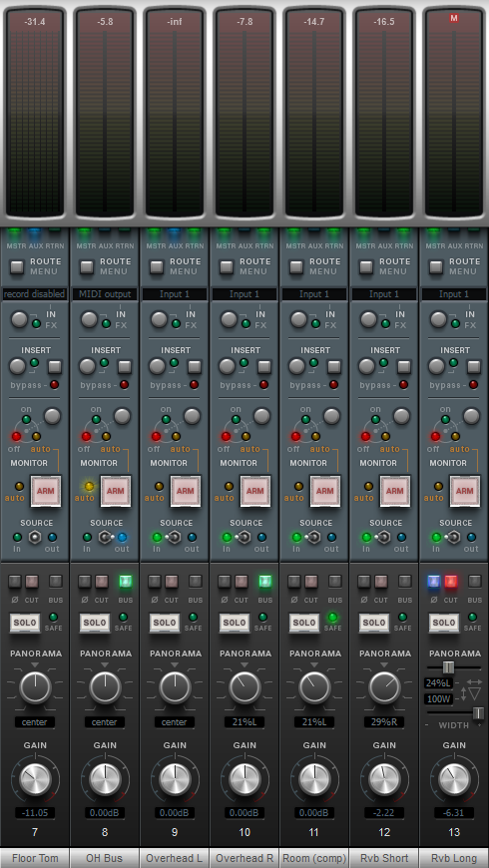Image resolution: width=489 pixels, height=868 pixels.
Task: Disable the lit BUS button on Overhead R
Action: [x=264, y=582]
